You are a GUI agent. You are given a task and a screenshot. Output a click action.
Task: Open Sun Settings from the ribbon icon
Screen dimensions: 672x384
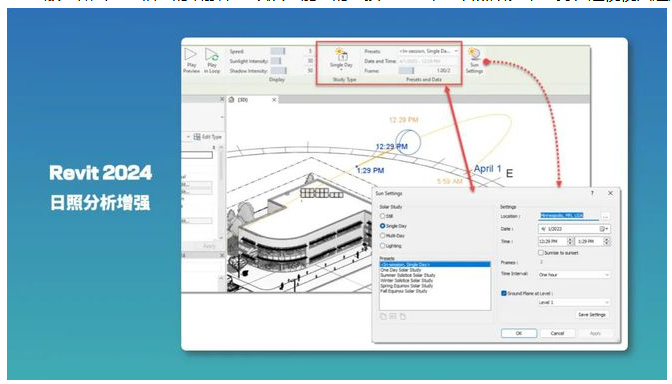coord(474,54)
